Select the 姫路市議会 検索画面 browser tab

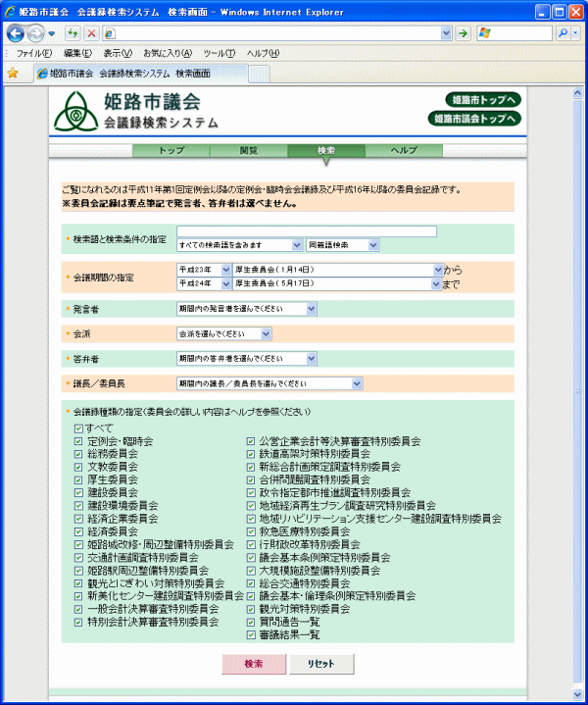click(x=141, y=74)
